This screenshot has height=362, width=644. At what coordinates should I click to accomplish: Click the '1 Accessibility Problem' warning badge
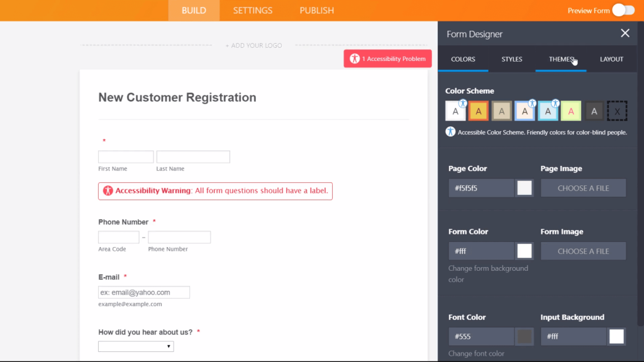click(x=387, y=58)
